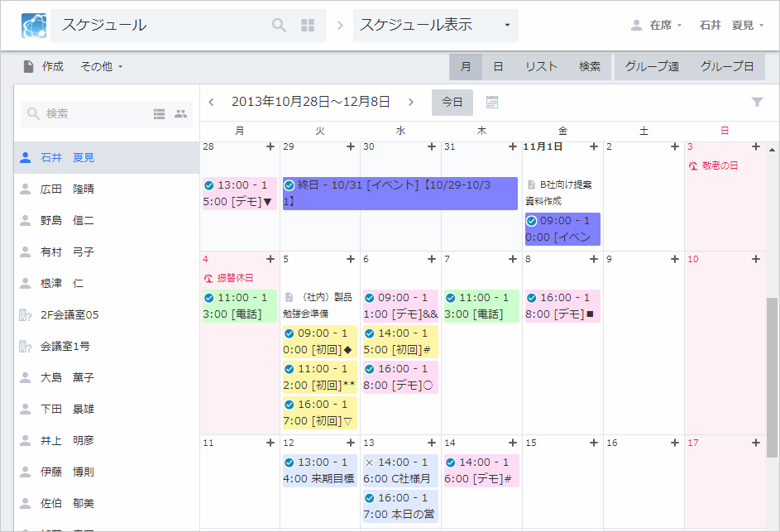The width and height of the screenshot is (780, 532).
Task: Click the search magnifier icon in header
Action: click(x=279, y=26)
